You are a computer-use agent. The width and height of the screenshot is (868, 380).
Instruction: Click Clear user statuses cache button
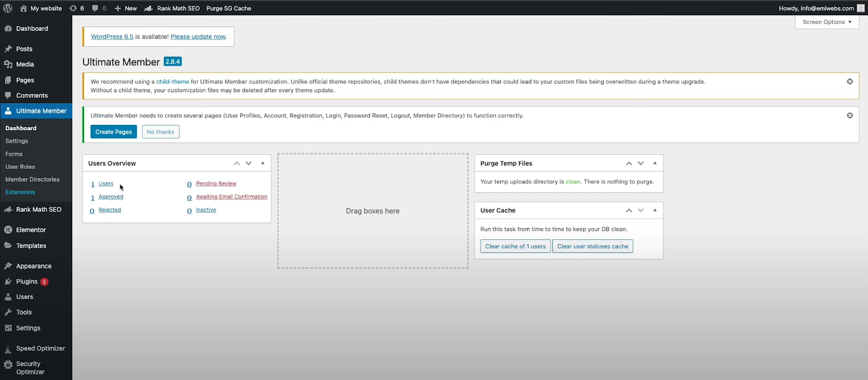[x=592, y=246]
